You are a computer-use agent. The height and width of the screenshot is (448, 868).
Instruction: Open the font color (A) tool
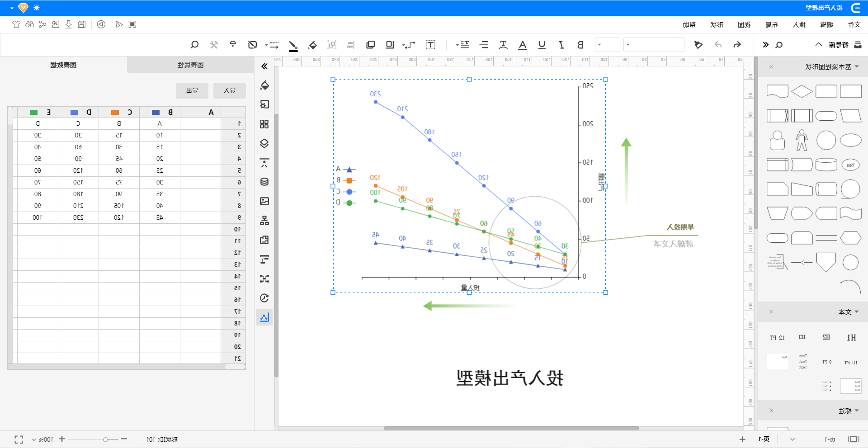point(523,45)
